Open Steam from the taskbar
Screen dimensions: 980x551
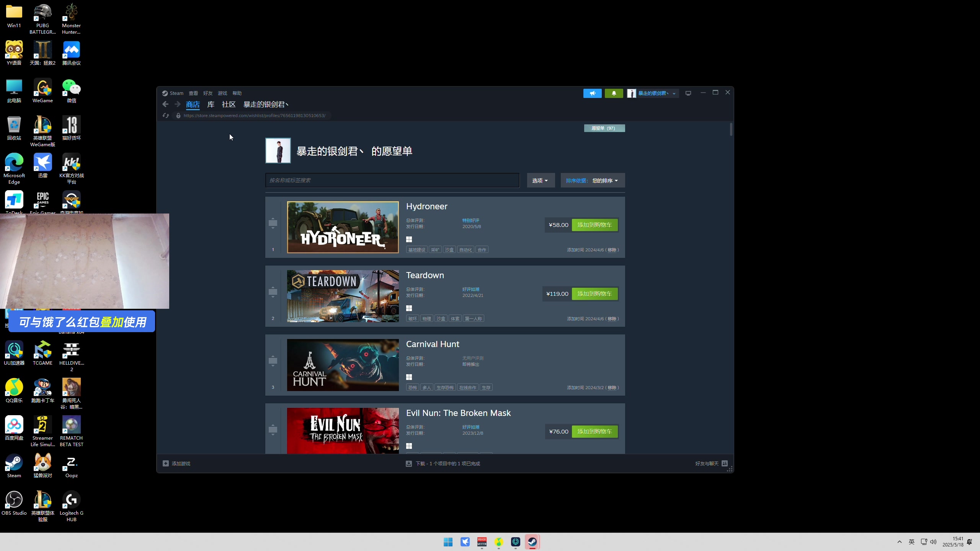(532, 542)
